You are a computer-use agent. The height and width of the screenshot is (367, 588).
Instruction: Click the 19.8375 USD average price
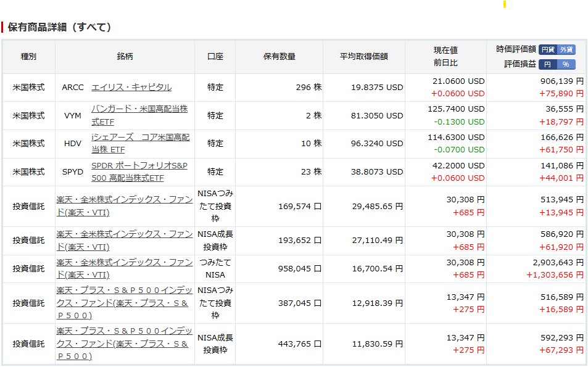[x=377, y=88]
